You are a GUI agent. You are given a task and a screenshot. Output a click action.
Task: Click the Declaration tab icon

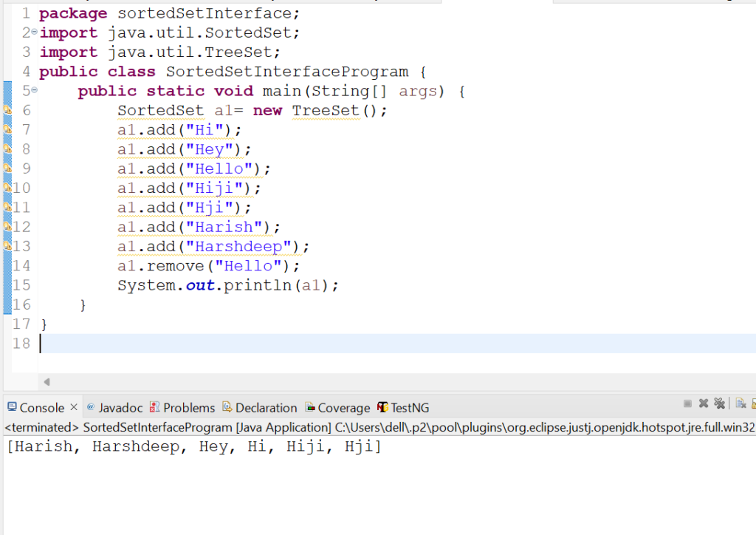(x=227, y=407)
